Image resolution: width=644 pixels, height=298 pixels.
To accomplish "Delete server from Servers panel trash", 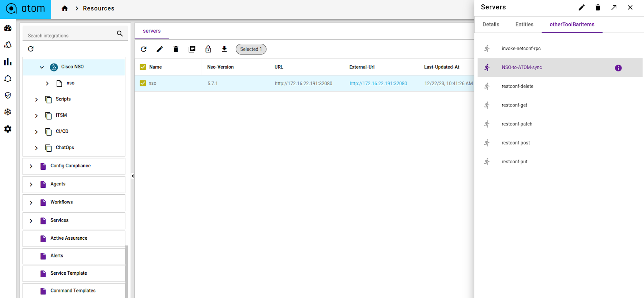I will point(598,7).
